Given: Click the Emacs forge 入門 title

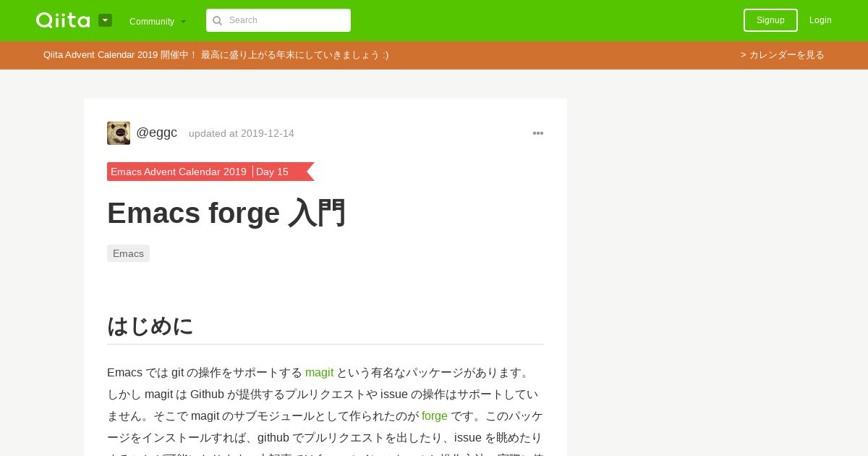Looking at the screenshot, I should [226, 213].
